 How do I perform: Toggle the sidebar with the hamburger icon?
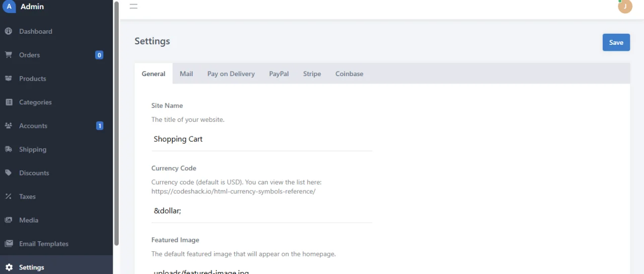tap(133, 7)
